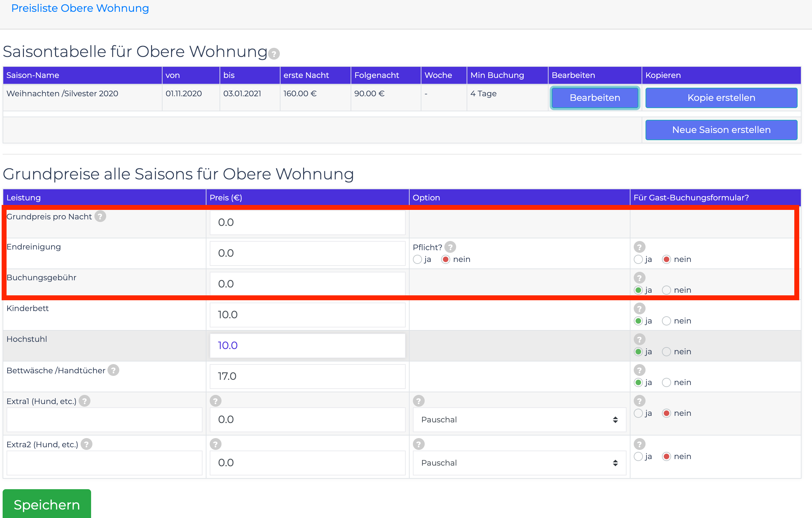
Task: Show booking-form help icon in Extra2 row
Action: tap(639, 444)
